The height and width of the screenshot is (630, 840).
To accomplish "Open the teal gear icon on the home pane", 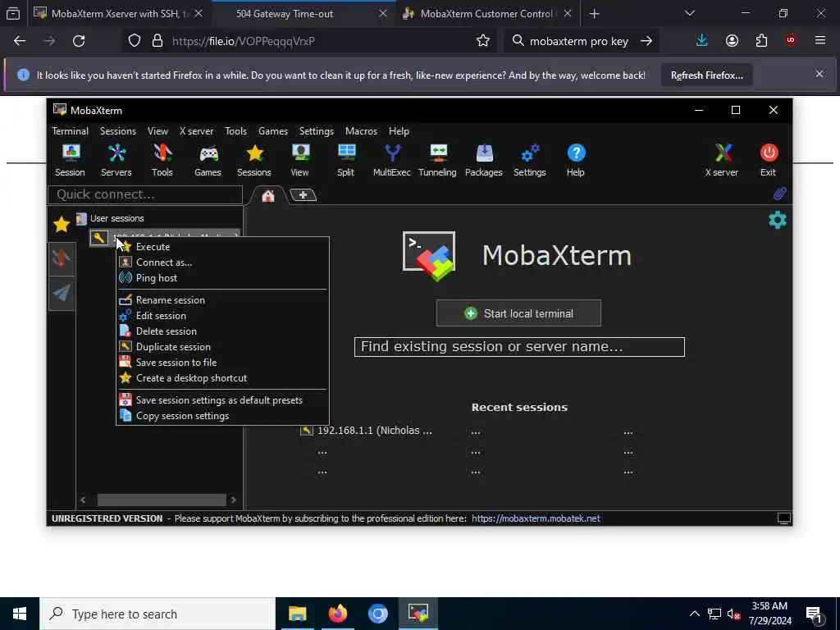I will pyautogui.click(x=778, y=220).
